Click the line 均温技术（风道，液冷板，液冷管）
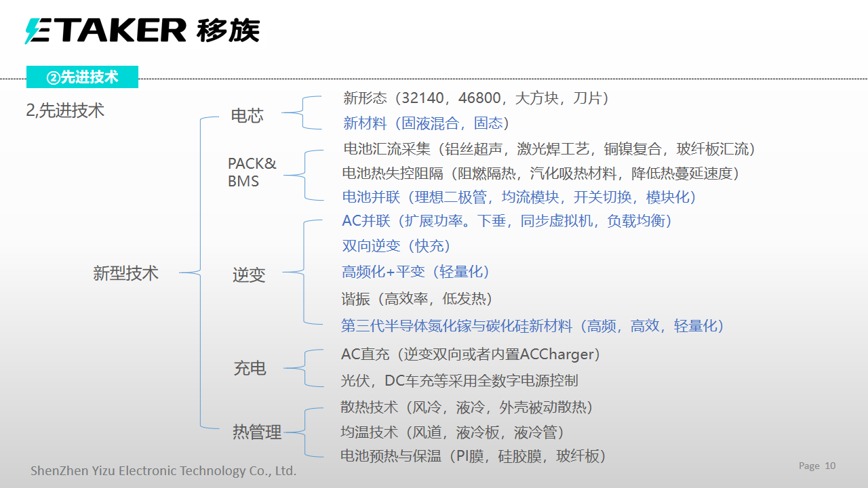Image resolution: width=868 pixels, height=488 pixels. point(453,432)
